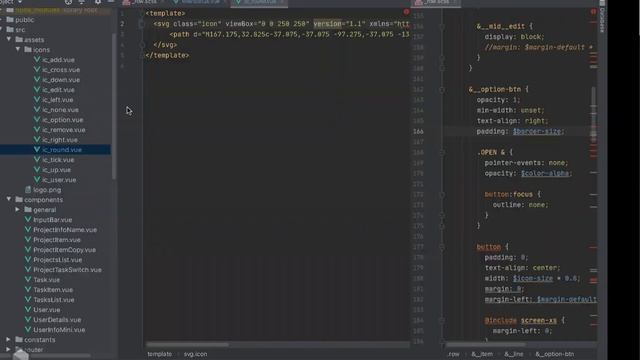Click the template breadcrumb in left editor

pos(160,354)
